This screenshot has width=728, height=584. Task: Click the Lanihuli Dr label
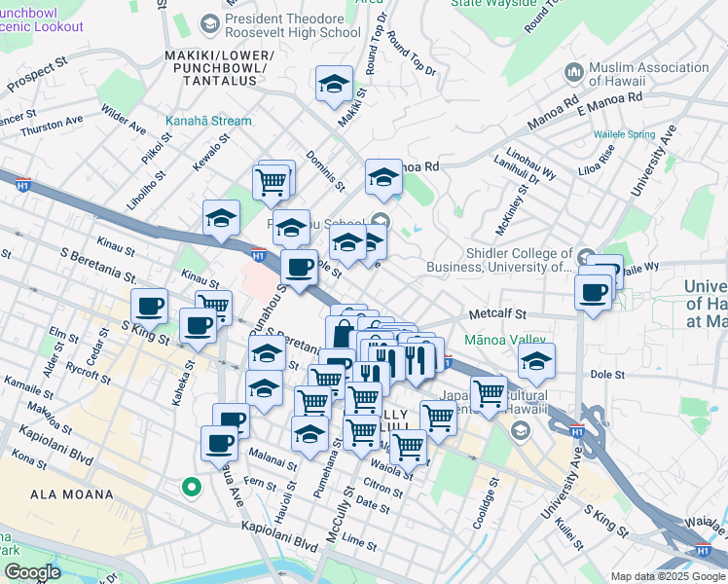click(x=516, y=170)
